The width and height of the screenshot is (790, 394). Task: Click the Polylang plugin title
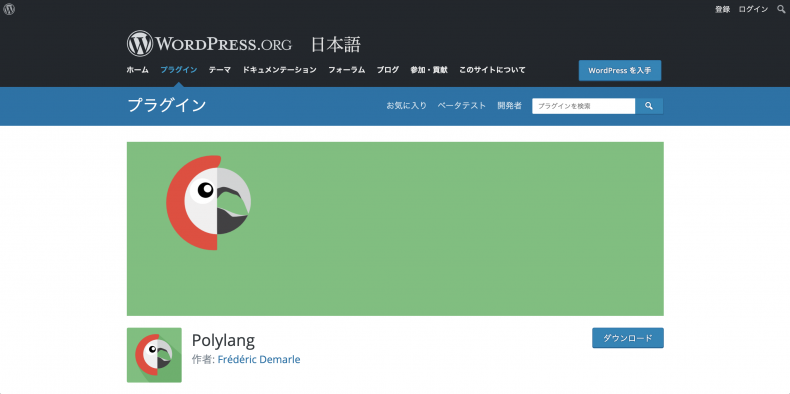tap(223, 341)
